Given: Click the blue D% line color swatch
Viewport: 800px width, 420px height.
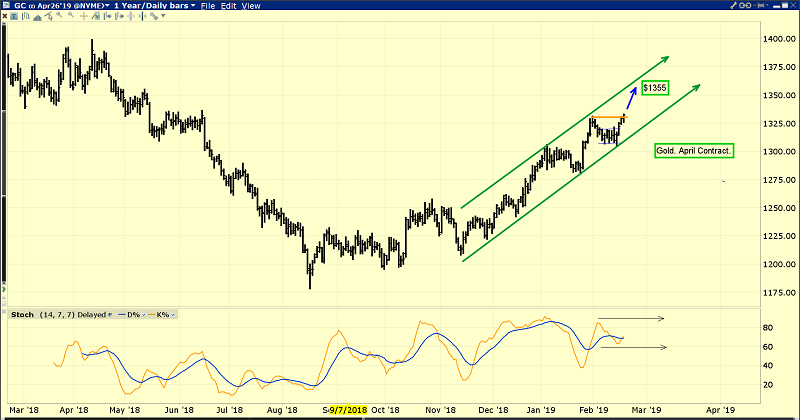Looking at the screenshot, I should [x=121, y=315].
